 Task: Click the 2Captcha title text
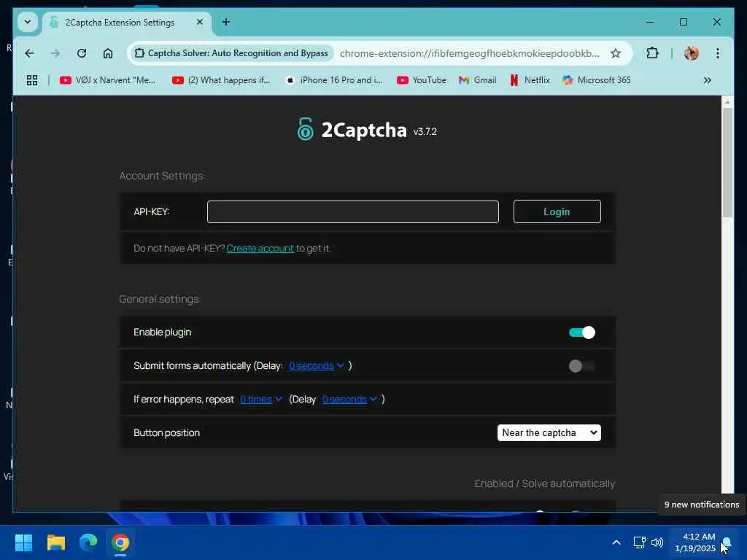point(364,130)
